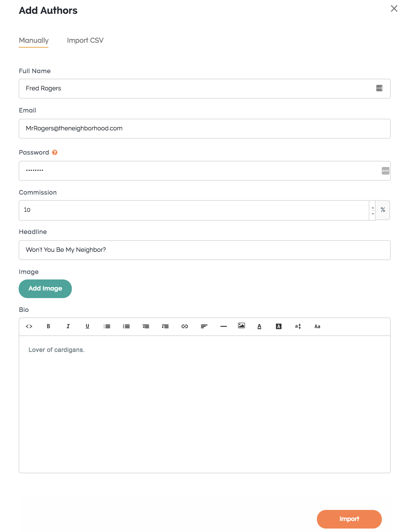406x532 pixels.
Task: Select the Manually tab
Action: (x=34, y=40)
